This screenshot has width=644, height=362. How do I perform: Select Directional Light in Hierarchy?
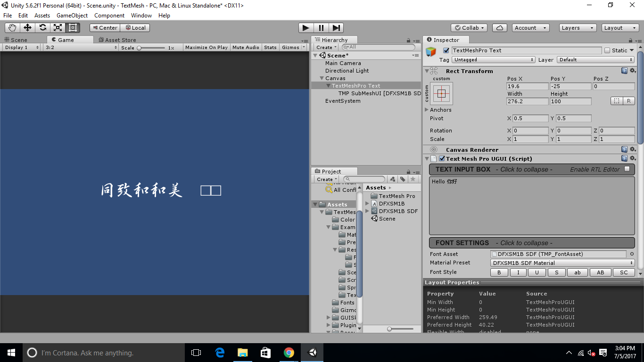coord(347,71)
